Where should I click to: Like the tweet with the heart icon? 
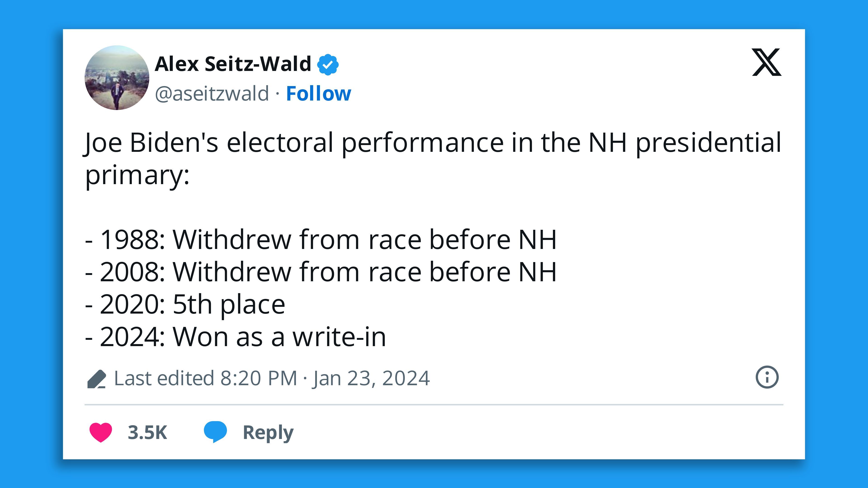(x=100, y=432)
